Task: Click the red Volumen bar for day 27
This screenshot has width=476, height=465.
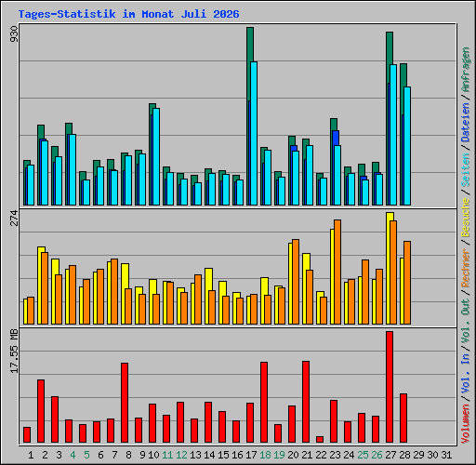Action: tap(390, 387)
